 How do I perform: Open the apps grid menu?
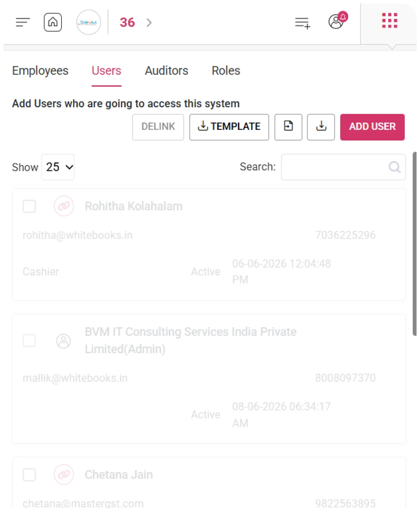[x=389, y=21]
